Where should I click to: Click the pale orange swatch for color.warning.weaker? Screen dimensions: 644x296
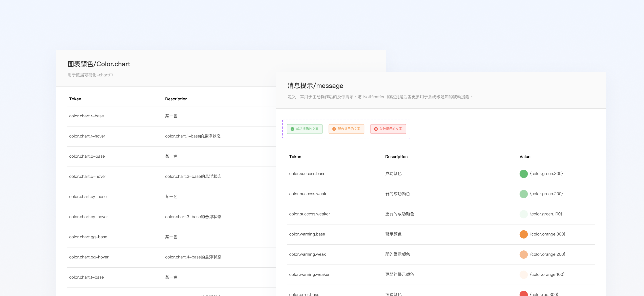523,275
